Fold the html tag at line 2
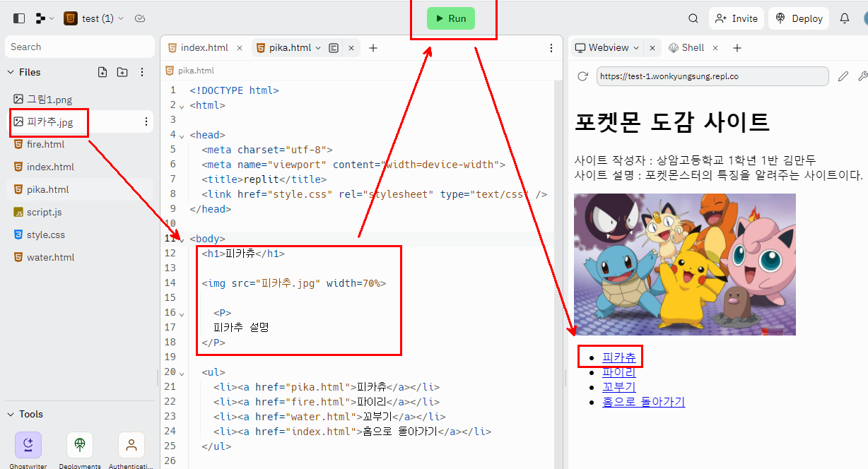Screen dimensions: 868x469 [182, 106]
